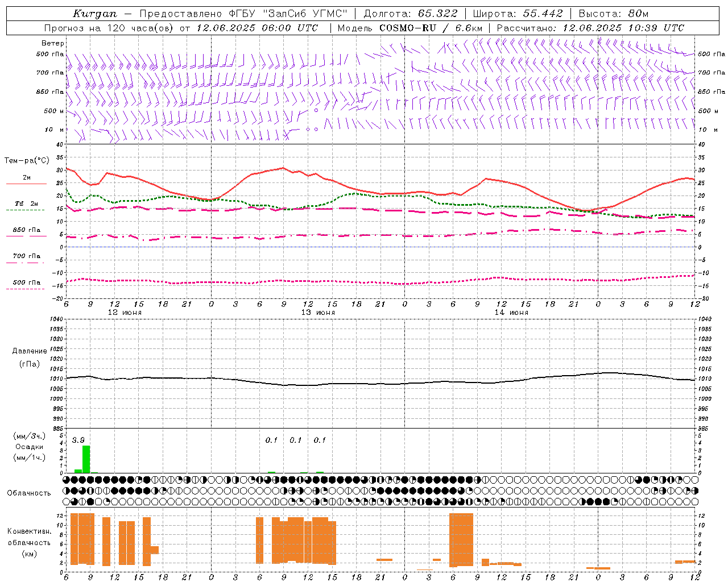The width and height of the screenshot is (728, 582).
Task: Select the "(км)" unit under convective cloudiness
Action: pyautogui.click(x=30, y=554)
